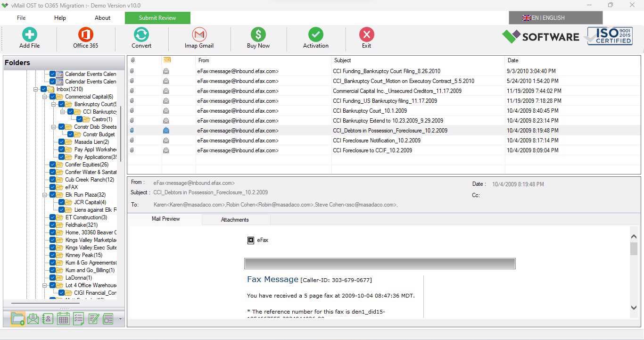This screenshot has height=340, width=644.
Task: Select the ET Construction(3) folder
Action: coord(86,217)
